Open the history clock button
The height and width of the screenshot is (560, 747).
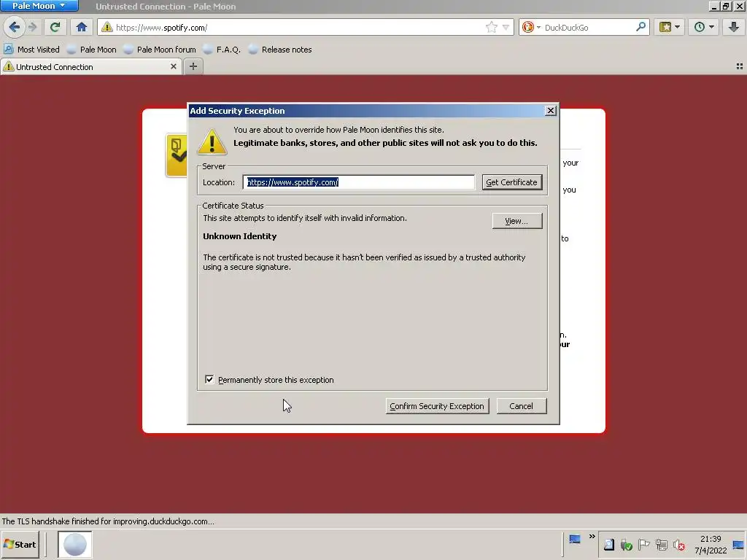699,27
